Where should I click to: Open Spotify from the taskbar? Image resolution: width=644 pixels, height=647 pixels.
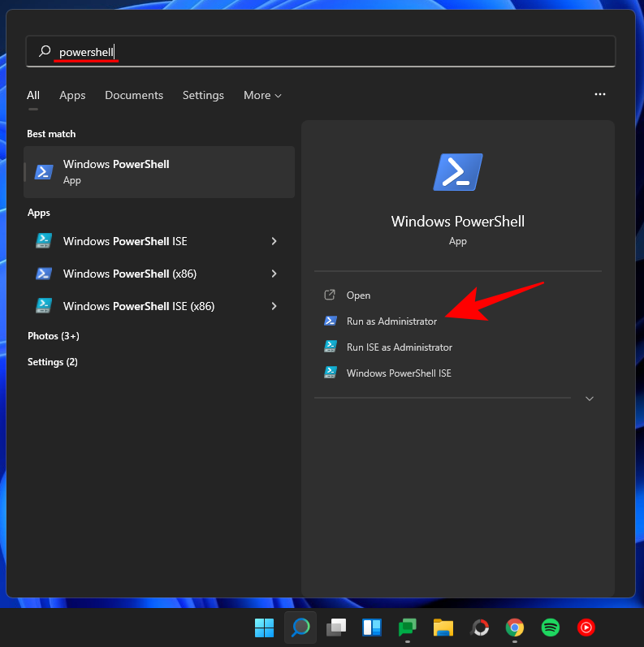tap(550, 628)
